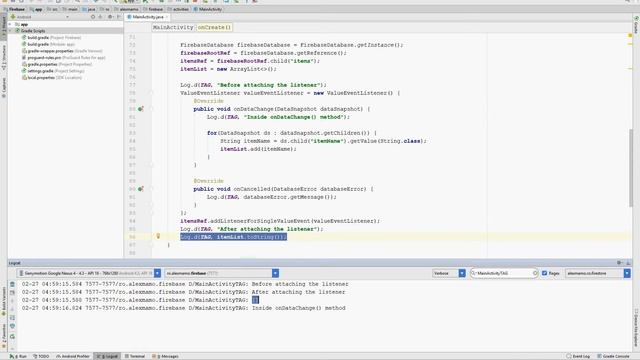
Task: Select gradle-wrapper.properties file
Action: 62,51
